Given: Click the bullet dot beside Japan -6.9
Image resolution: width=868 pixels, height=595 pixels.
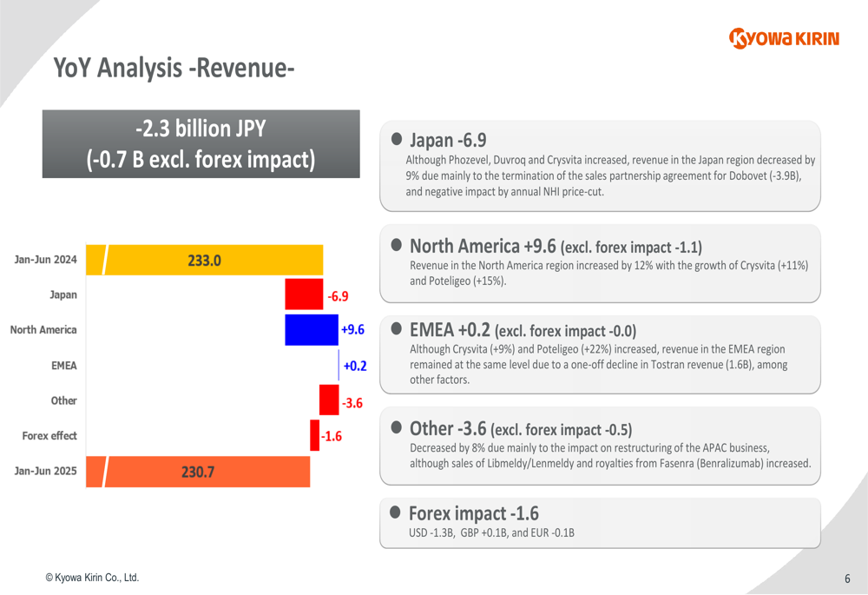Looking at the screenshot, I should click(x=397, y=139).
